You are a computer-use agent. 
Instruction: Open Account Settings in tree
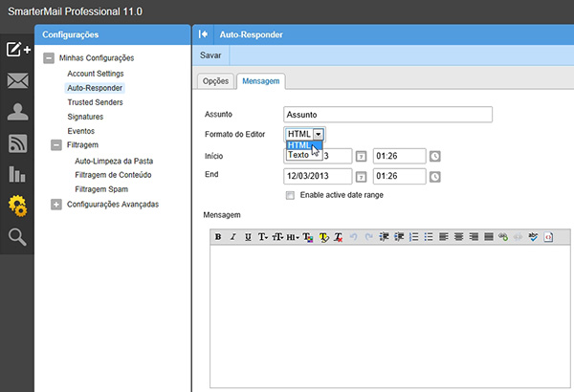point(96,74)
